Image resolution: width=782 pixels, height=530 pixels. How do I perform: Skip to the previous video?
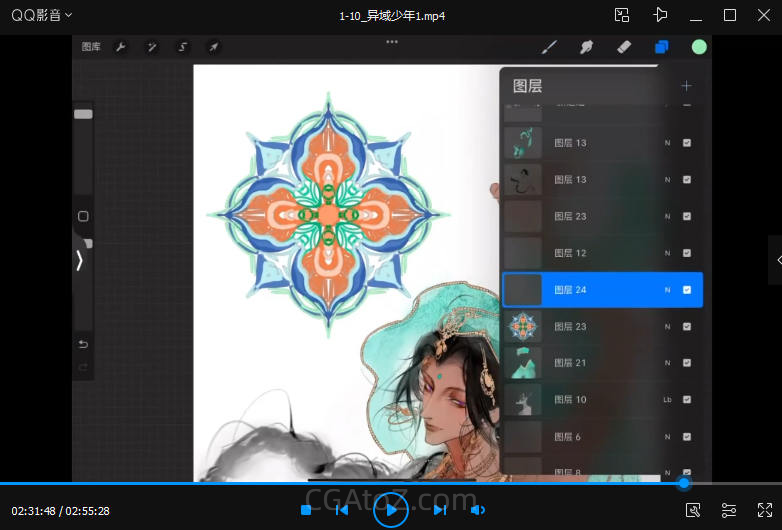tap(341, 510)
